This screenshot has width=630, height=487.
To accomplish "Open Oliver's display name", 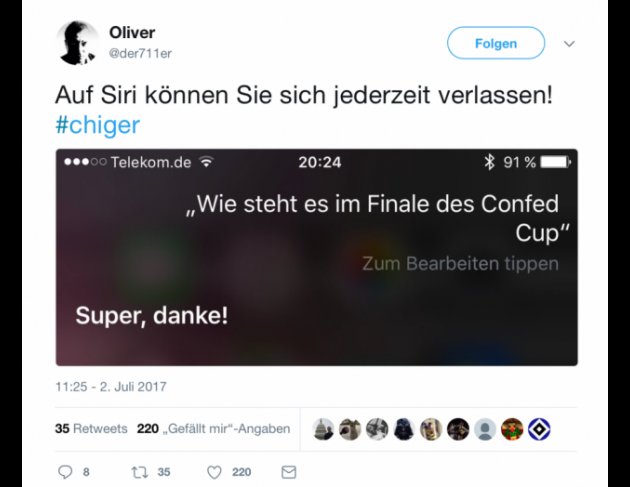I will (x=132, y=33).
